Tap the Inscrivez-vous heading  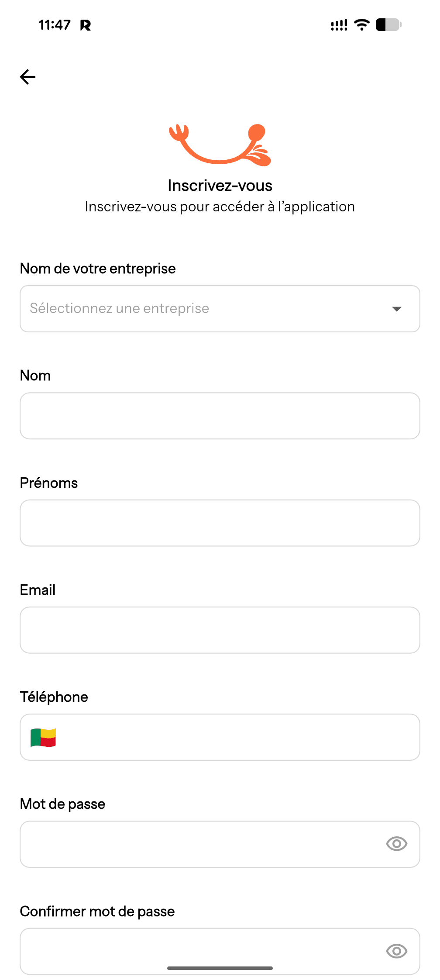pyautogui.click(x=220, y=186)
